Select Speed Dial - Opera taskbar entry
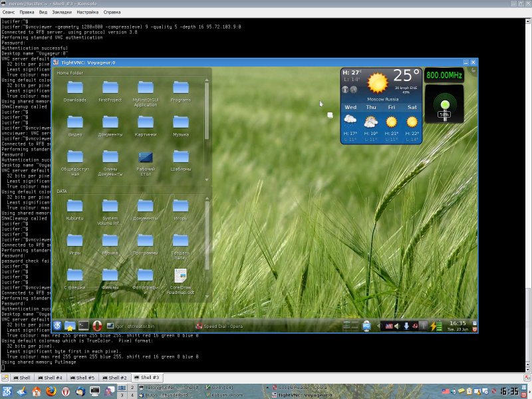The width and height of the screenshot is (532, 399). 221,326
